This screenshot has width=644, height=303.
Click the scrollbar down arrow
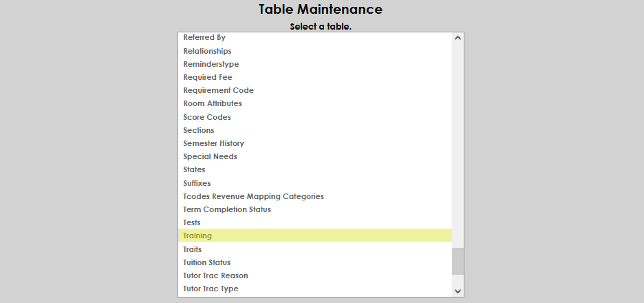coord(458,291)
